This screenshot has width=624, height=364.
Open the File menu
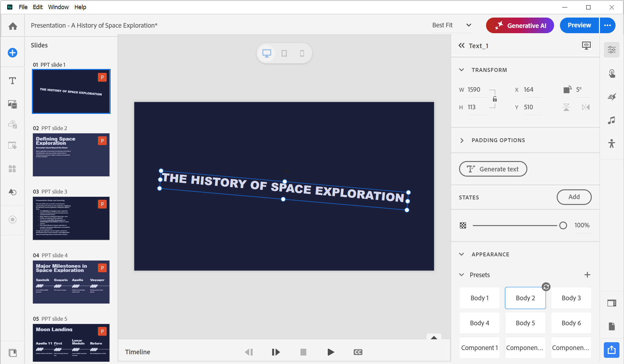coord(23,7)
